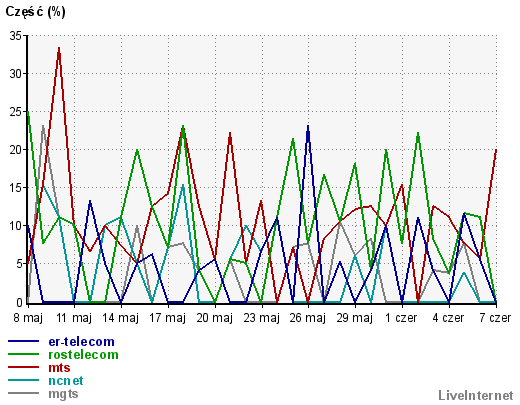This screenshot has width=520, height=405.
Task: Click the gray mgts line swatch
Action: point(23,393)
